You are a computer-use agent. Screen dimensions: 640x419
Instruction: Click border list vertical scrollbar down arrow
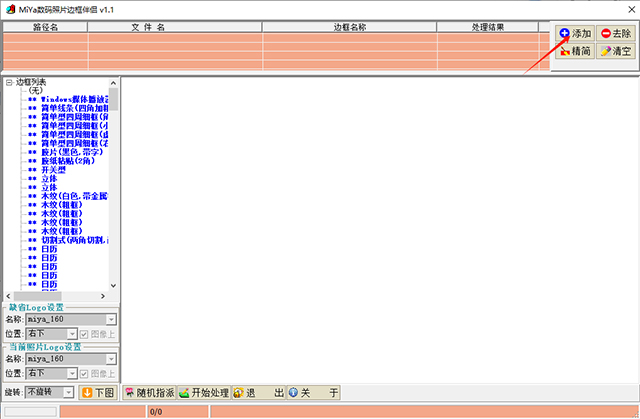[x=113, y=286]
